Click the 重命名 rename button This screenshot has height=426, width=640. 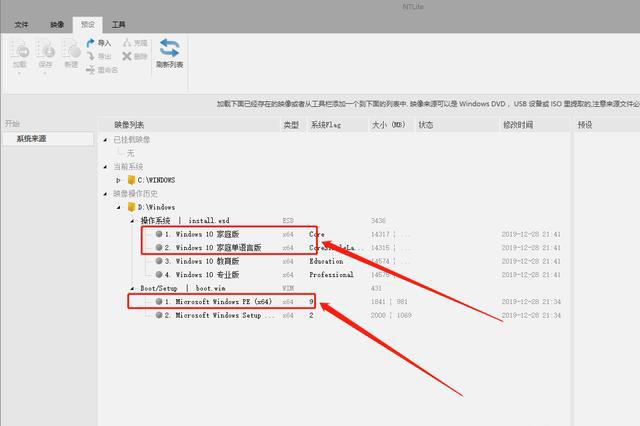[102, 70]
